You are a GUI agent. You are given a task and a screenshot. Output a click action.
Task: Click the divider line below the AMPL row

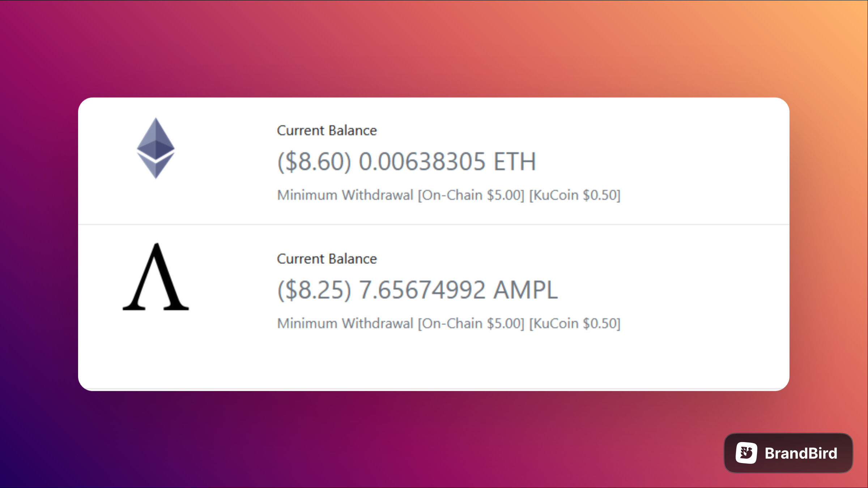tap(434, 389)
